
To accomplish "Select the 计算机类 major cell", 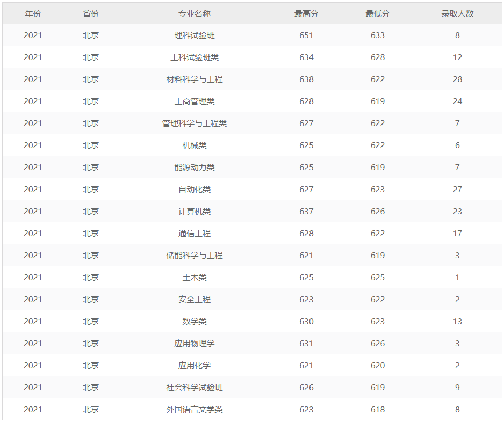I will (195, 212).
